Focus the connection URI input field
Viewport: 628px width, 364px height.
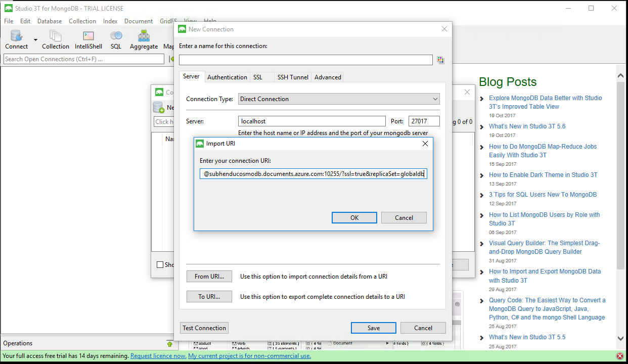pyautogui.click(x=313, y=174)
